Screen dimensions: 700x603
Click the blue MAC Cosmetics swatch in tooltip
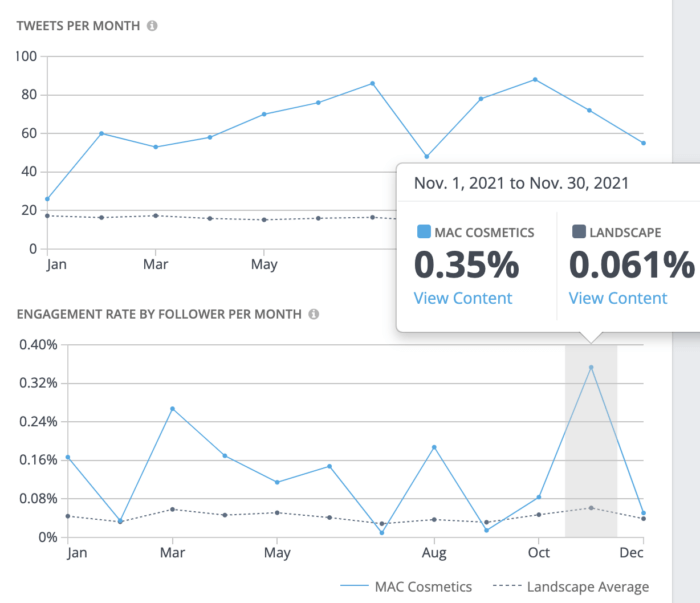[x=423, y=232]
